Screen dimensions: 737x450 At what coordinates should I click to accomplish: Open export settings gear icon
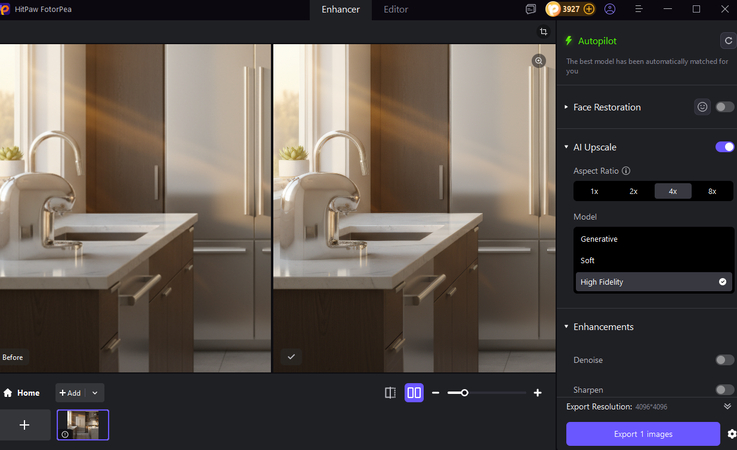(x=731, y=434)
